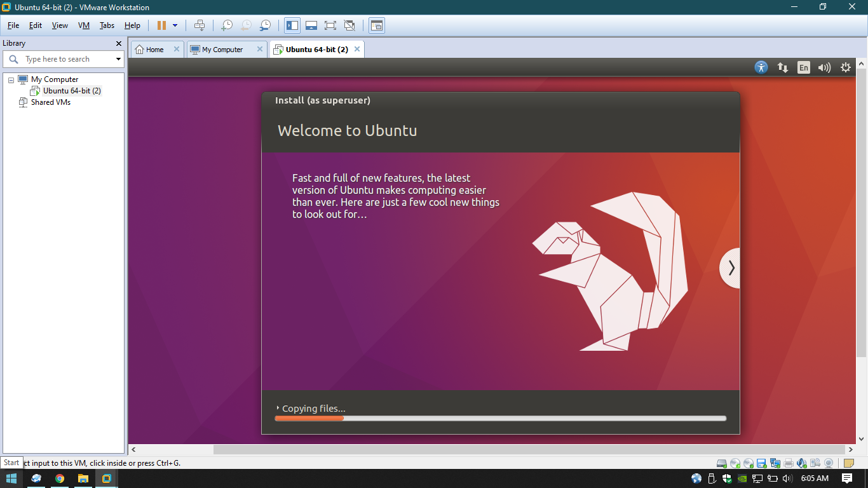
Task: Click the Suspend (pause) VM toolbar button
Action: [161, 25]
